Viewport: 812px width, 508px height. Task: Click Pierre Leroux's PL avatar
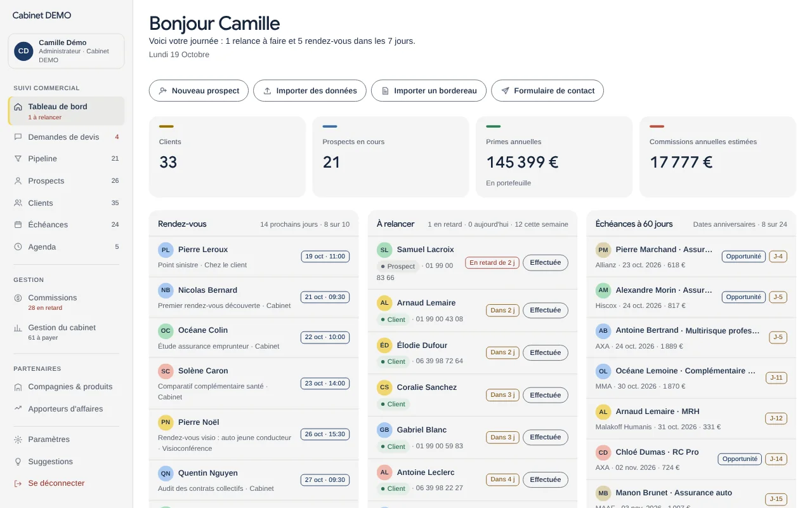166,250
